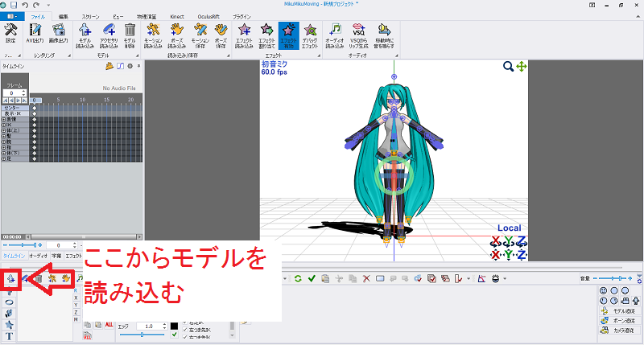This screenshot has height=345, width=644.
Task: Select the T text tool
Action: click(9, 336)
